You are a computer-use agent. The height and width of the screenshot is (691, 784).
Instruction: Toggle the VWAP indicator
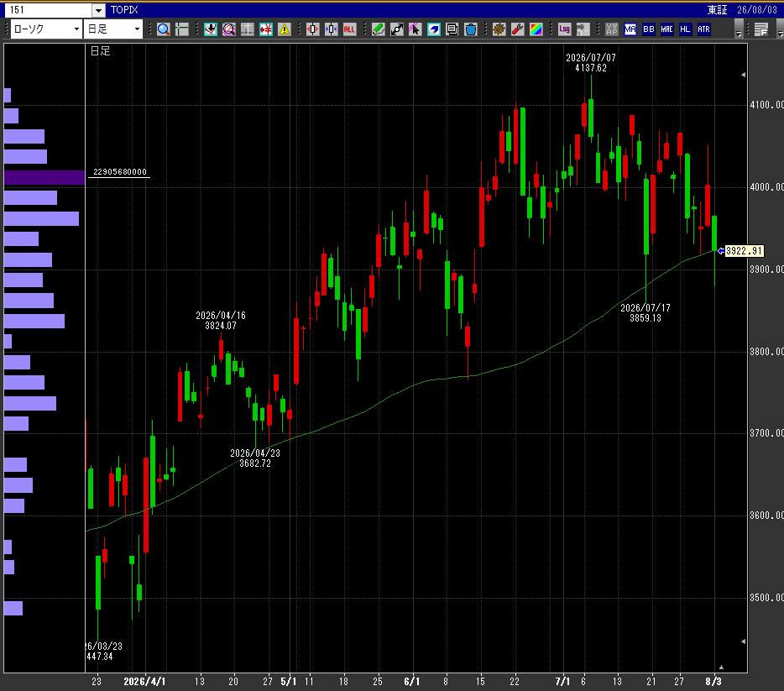tap(611, 29)
